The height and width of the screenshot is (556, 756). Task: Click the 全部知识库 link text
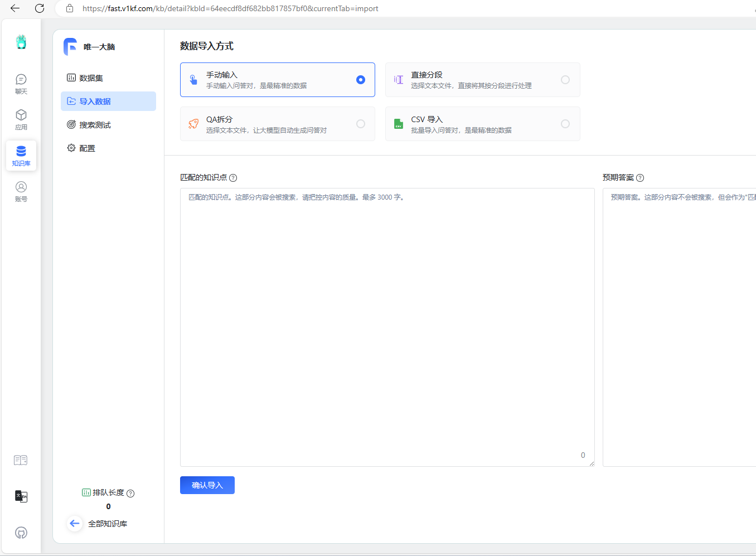pyautogui.click(x=108, y=524)
